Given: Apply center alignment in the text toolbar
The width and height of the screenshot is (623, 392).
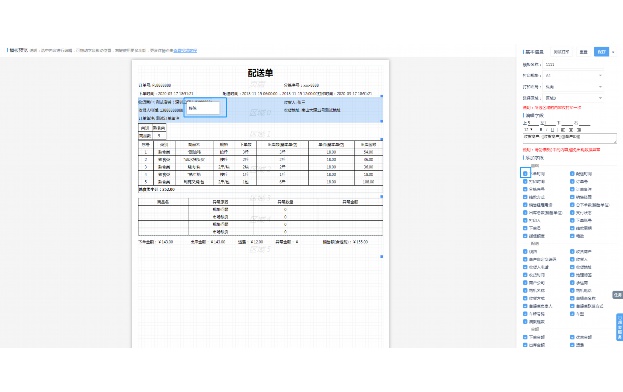Looking at the screenshot, I should point(571,129).
